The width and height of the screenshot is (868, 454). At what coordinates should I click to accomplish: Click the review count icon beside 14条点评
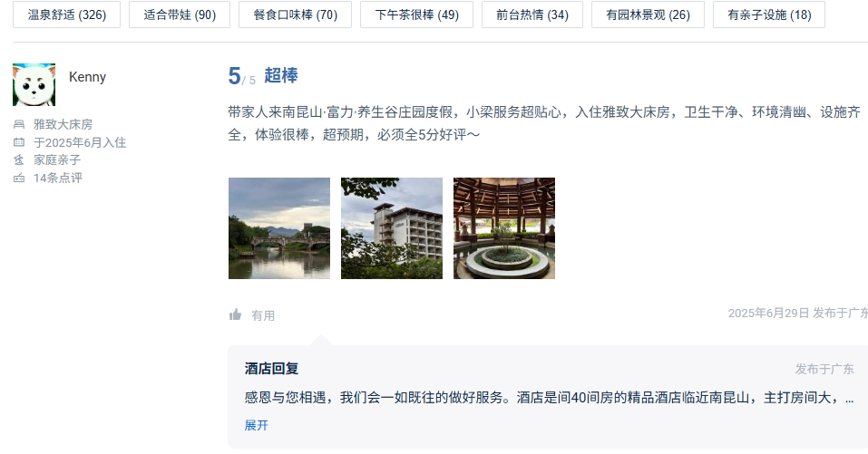[19, 178]
